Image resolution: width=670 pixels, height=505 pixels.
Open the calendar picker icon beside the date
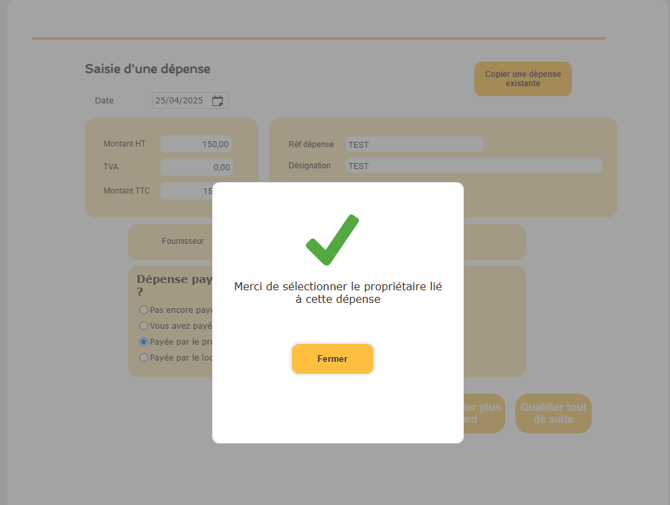pos(217,101)
